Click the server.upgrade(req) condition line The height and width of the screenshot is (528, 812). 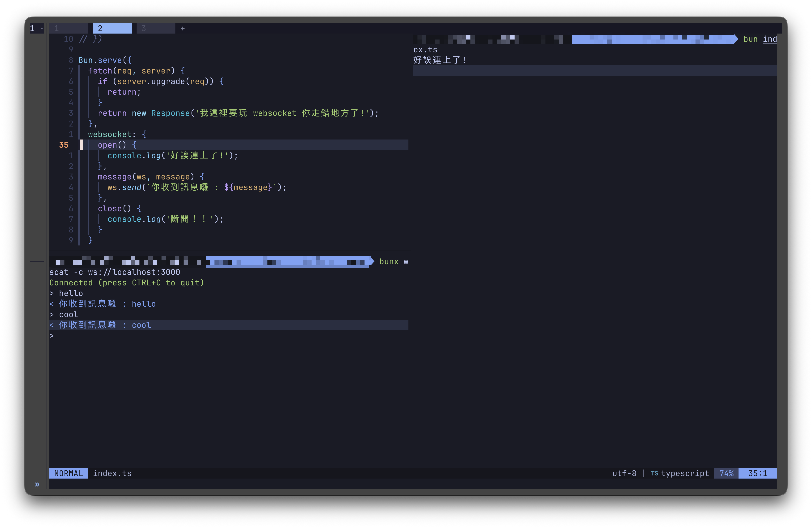[161, 81]
